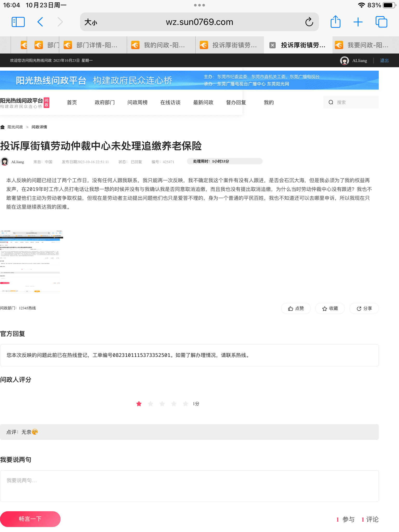
Task: Open the three-dot multitasking menu
Action: click(x=199, y=5)
